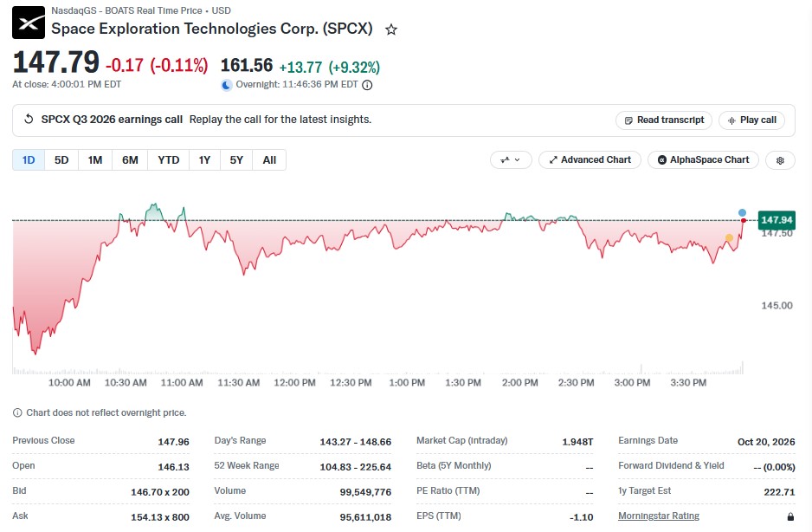812x532 pixels.
Task: Click the Open value 146.13
Action: (173, 467)
